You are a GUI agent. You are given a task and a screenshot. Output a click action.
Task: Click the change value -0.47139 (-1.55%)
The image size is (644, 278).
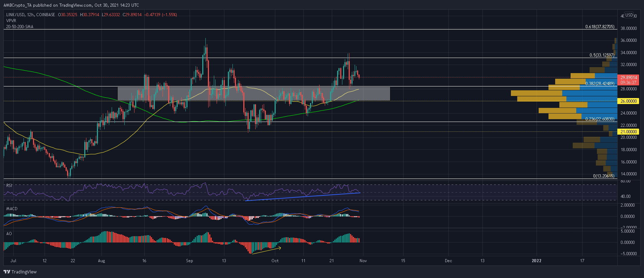pyautogui.click(x=161, y=15)
